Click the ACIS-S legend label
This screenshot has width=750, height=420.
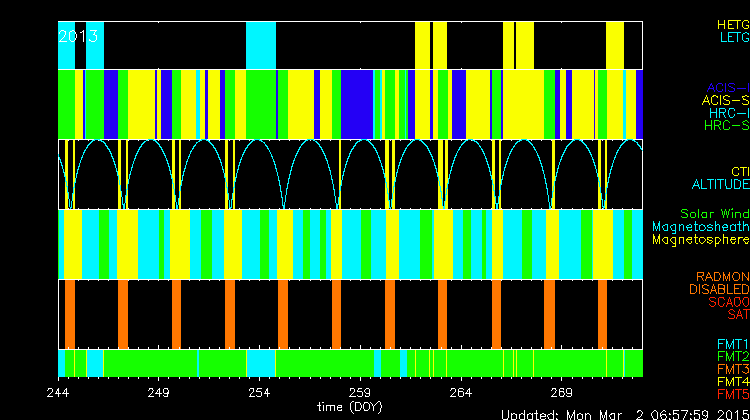(x=725, y=100)
